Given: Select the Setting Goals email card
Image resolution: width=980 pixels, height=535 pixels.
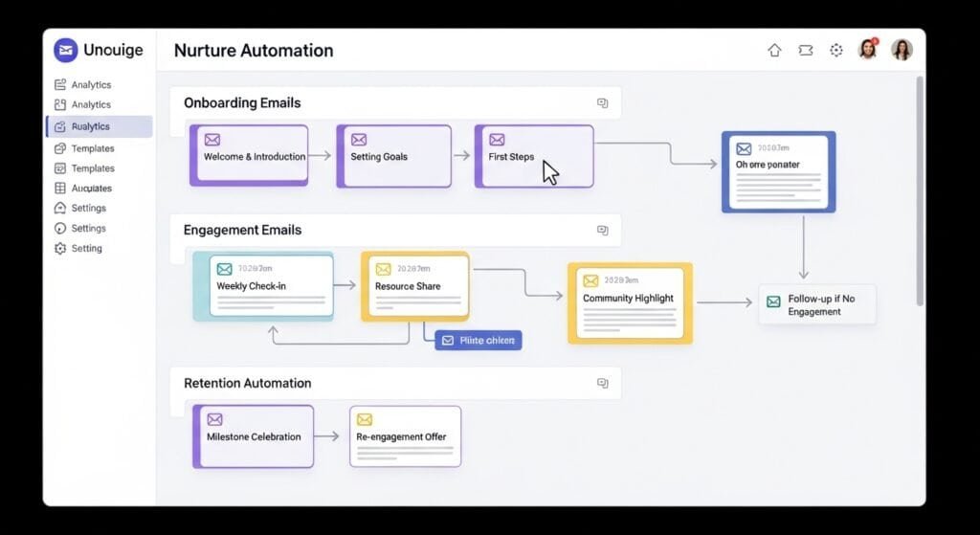Looking at the screenshot, I should [x=393, y=156].
